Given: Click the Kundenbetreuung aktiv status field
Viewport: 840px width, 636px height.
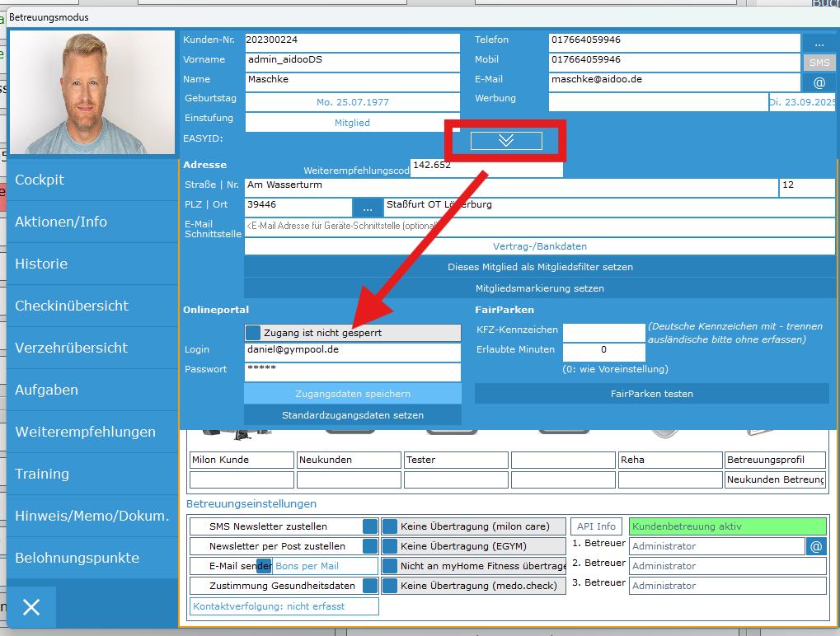Looking at the screenshot, I should point(728,526).
